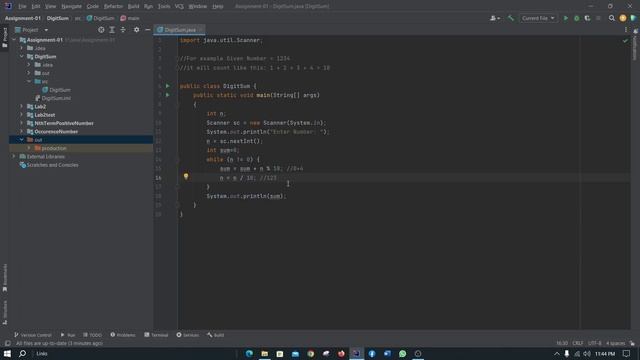Open Version Control tool window
Screen dimensions: 640x360
pos(33,335)
